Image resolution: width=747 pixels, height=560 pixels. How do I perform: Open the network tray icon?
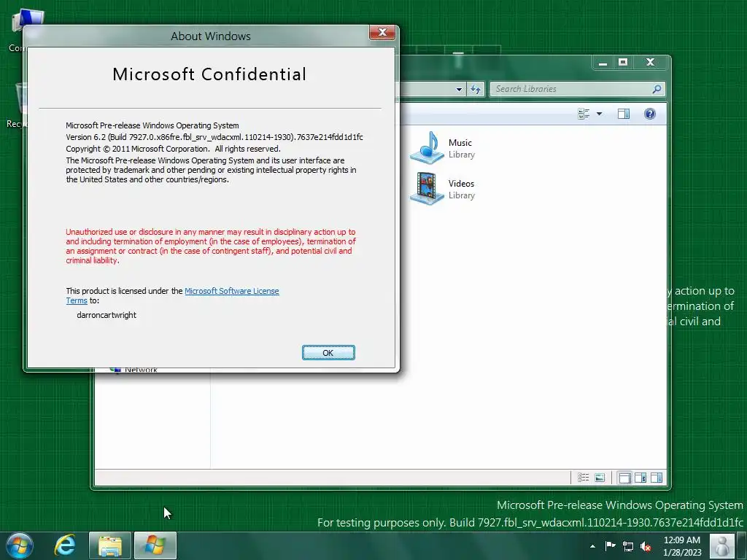[x=628, y=546]
